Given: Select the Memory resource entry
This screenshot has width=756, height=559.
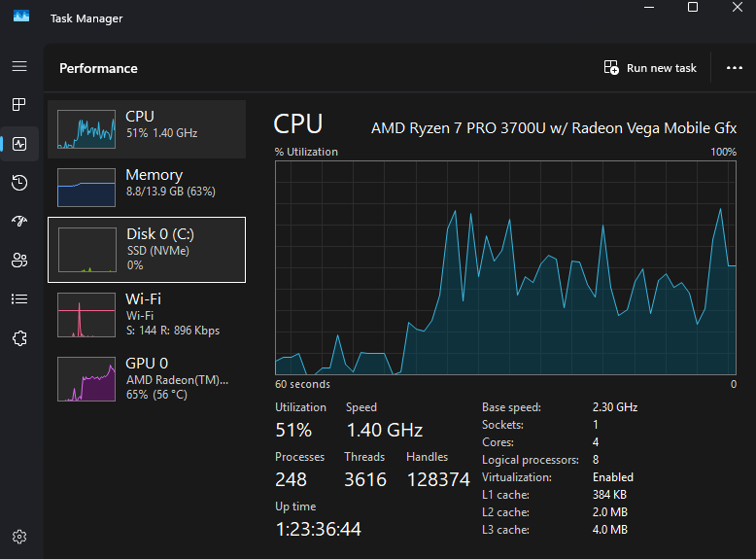Looking at the screenshot, I should tap(147, 187).
